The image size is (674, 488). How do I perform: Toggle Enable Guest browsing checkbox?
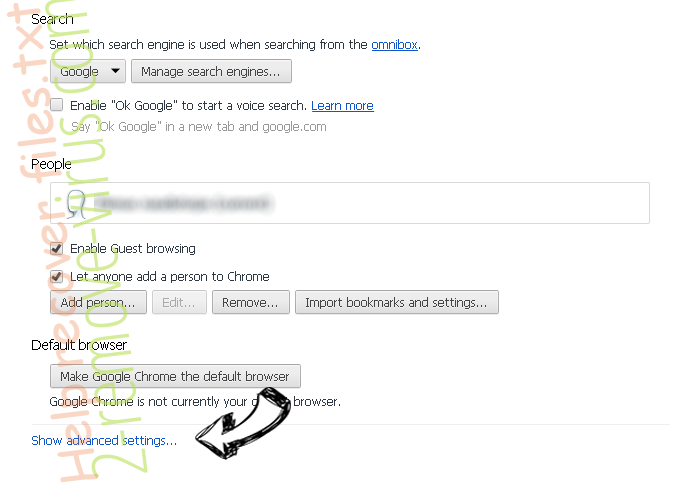coord(57,249)
